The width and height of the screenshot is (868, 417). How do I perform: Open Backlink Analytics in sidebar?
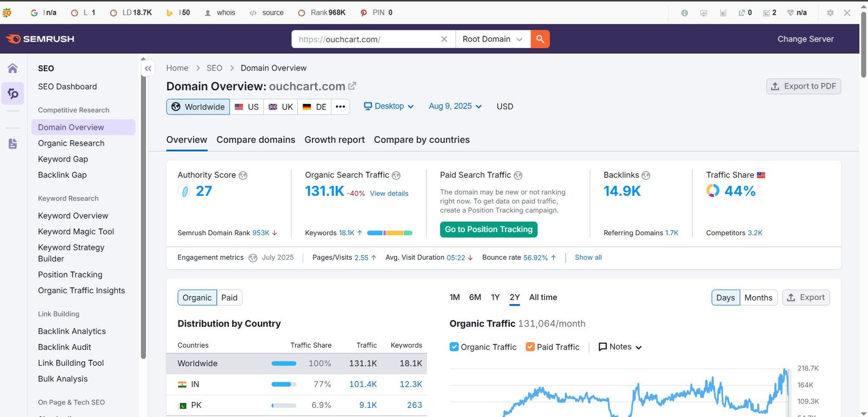72,331
